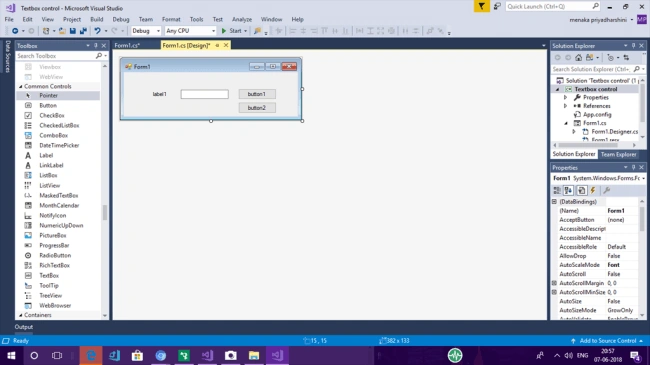Select label1 on the form designer
This screenshot has width=650, height=365.
click(x=160, y=94)
